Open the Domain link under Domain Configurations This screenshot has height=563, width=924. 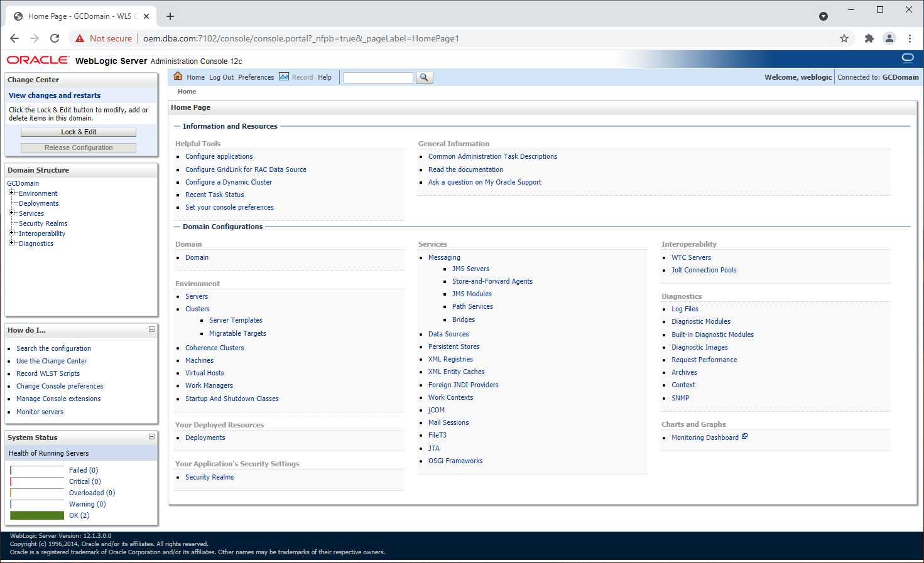coord(197,257)
